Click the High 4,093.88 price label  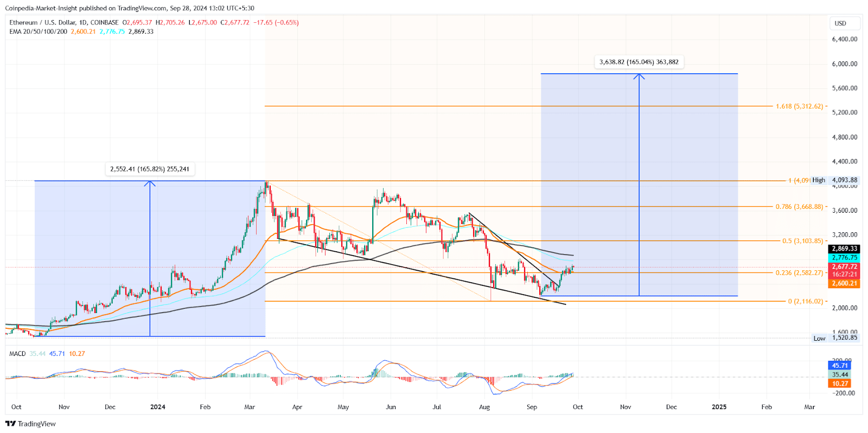835,180
